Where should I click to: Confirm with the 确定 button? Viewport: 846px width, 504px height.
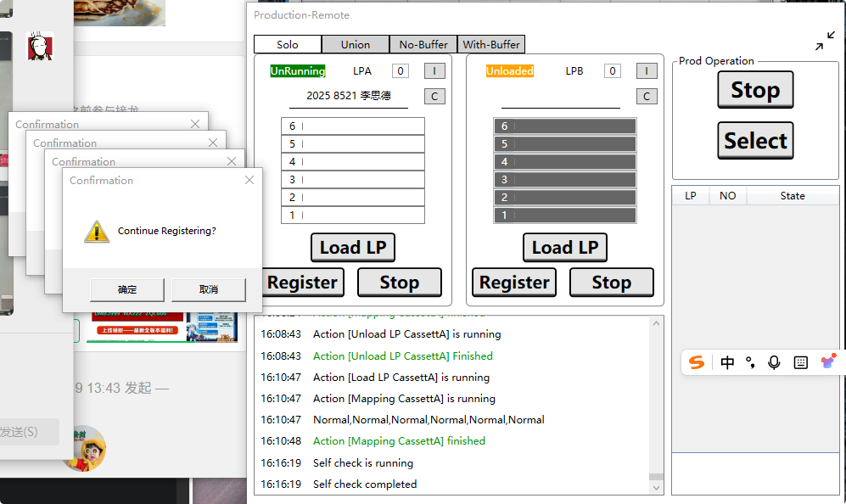(127, 289)
